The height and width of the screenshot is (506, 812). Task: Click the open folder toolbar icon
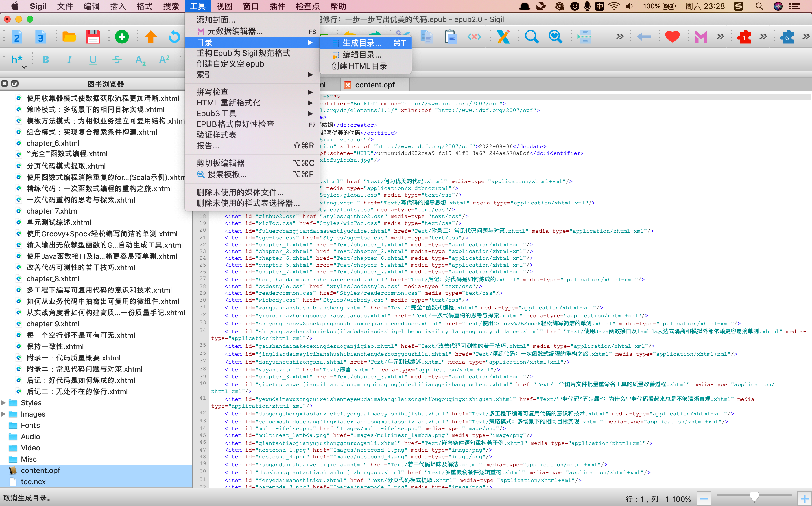[69, 36]
